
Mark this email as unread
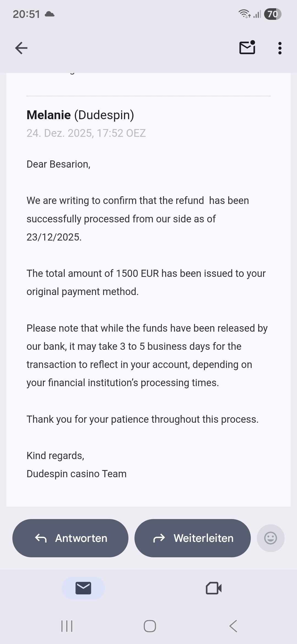click(x=247, y=48)
